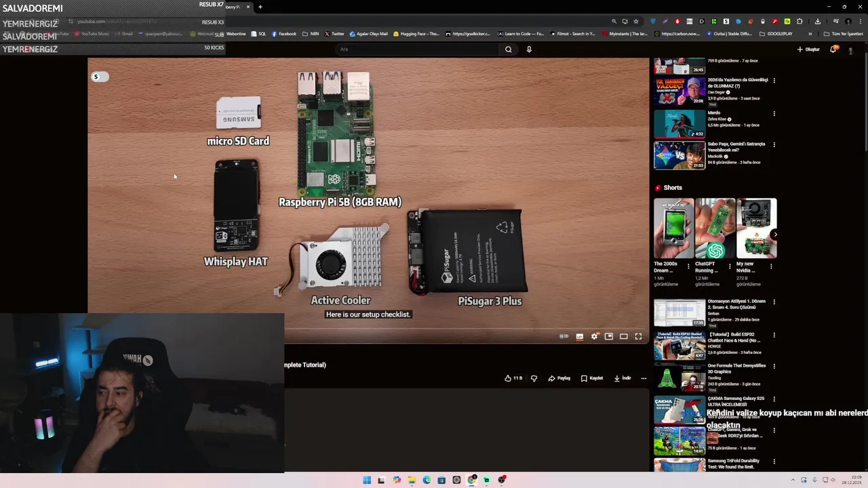This screenshot has width=868, height=488.
Task: Activate voice search microphone icon
Action: (x=529, y=49)
